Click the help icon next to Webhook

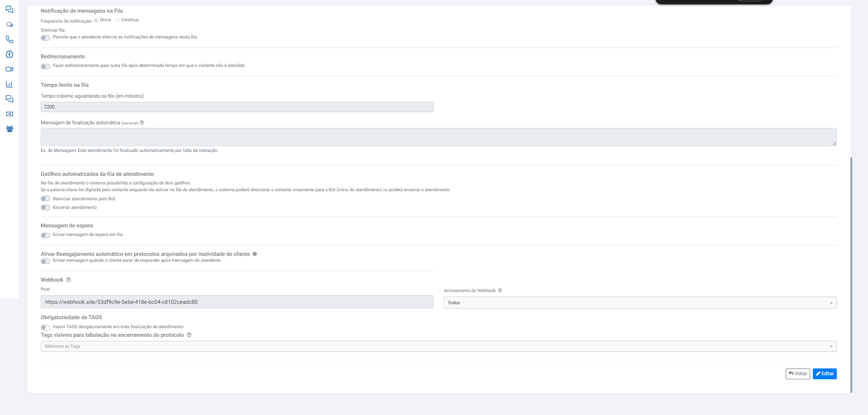(68, 280)
